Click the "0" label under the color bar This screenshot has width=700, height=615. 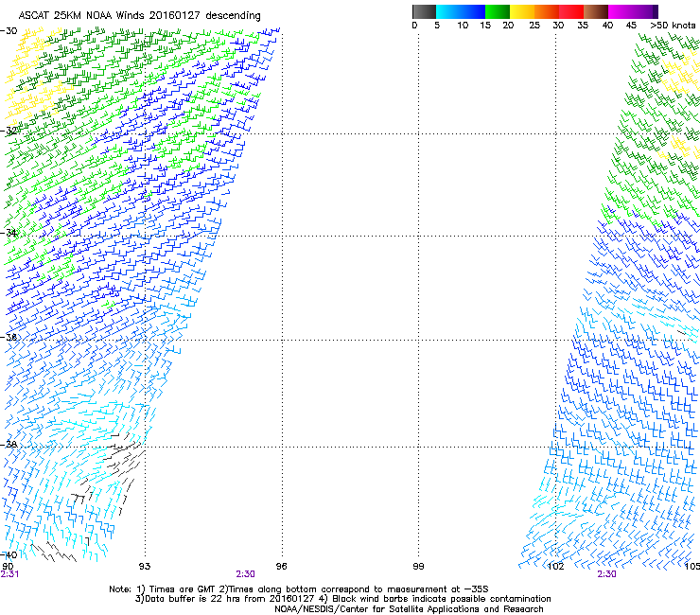414,26
